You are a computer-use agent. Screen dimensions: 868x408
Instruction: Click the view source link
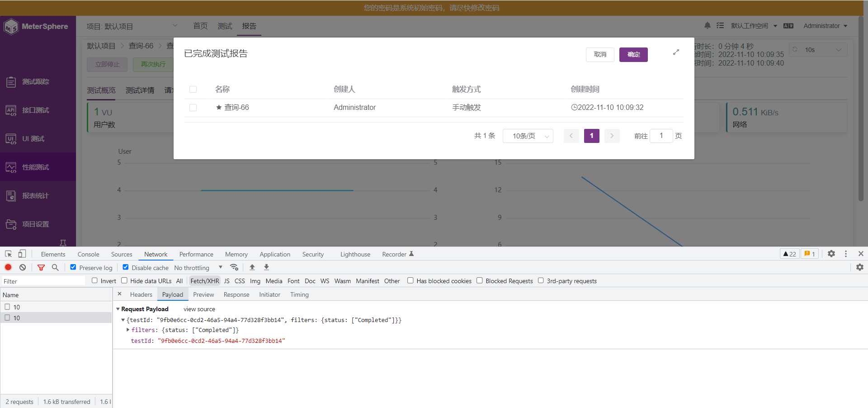coord(199,309)
